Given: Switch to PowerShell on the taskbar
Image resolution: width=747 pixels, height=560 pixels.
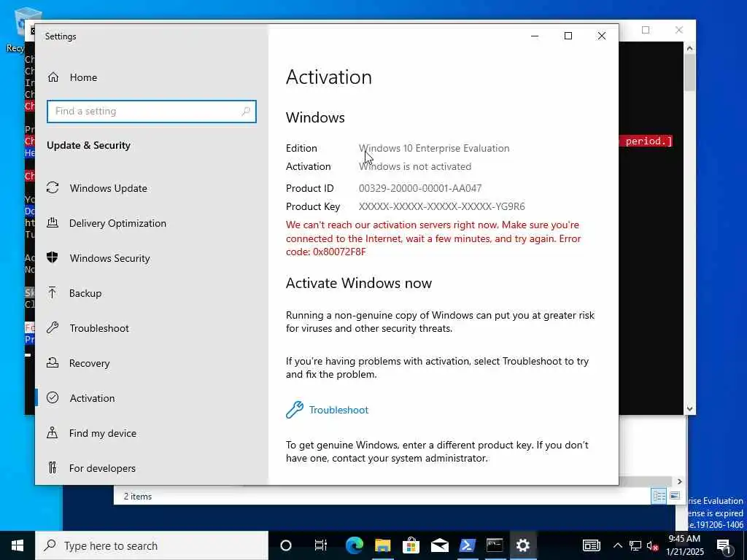Looking at the screenshot, I should [467, 545].
